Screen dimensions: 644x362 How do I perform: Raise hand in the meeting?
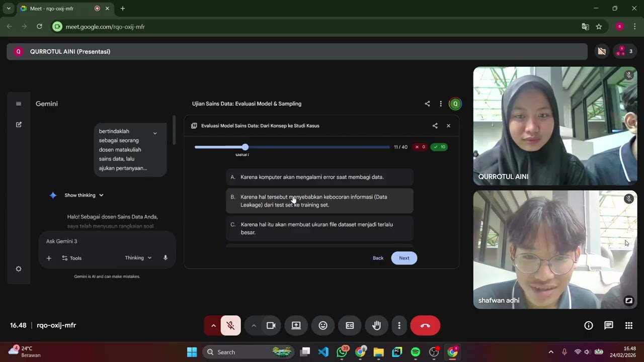[376, 325]
